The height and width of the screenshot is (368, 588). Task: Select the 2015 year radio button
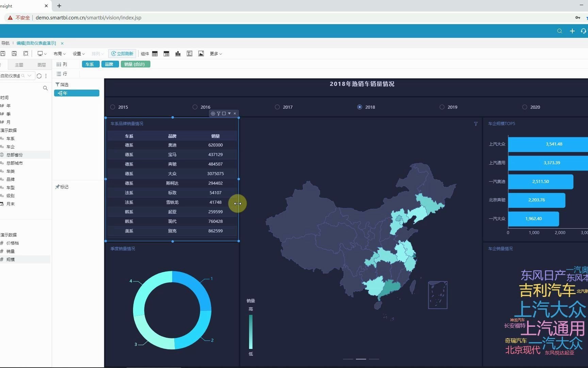[x=112, y=107]
